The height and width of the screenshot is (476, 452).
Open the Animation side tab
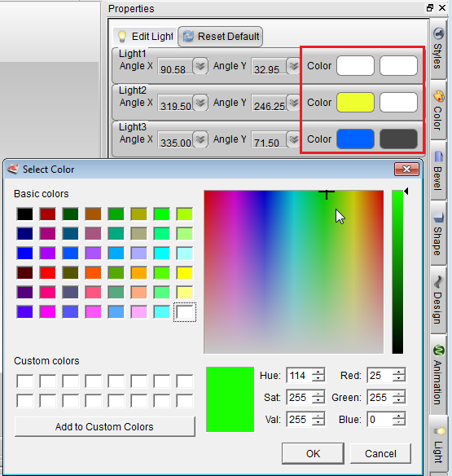click(438, 375)
